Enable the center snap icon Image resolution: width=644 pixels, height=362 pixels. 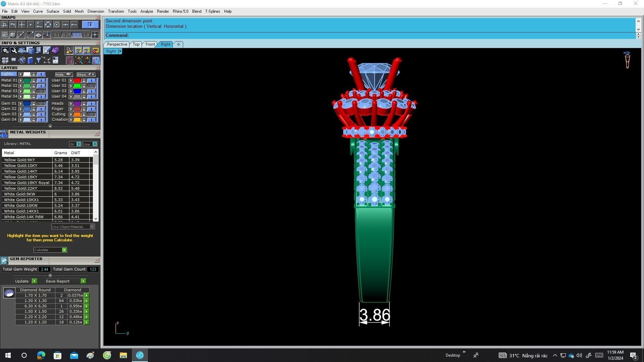point(57,24)
